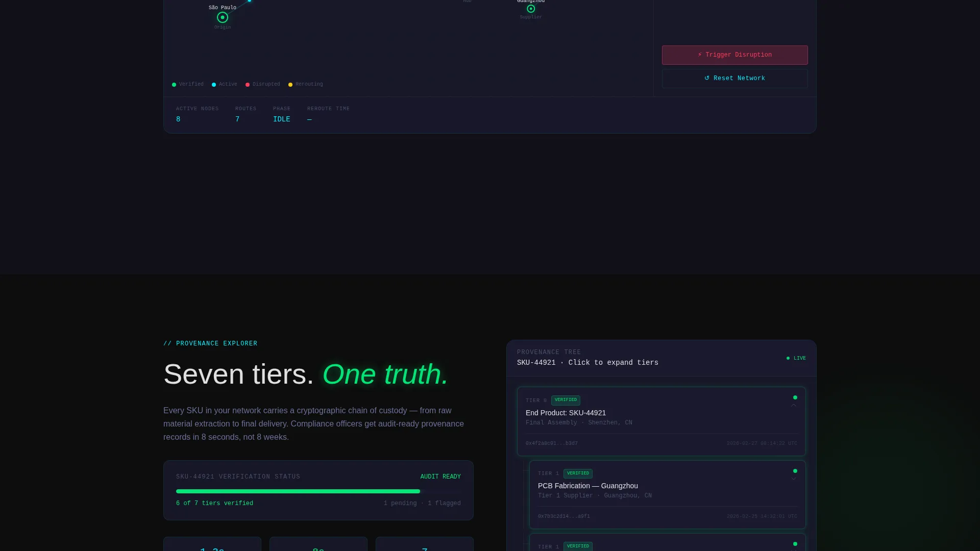Click the Phase value IDLE
The width and height of the screenshot is (980, 551).
pyautogui.click(x=282, y=119)
